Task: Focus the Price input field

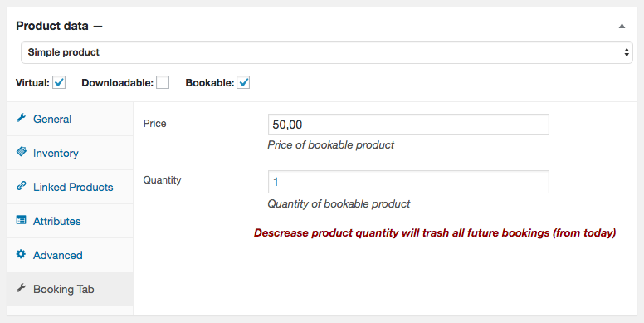Action: click(408, 124)
